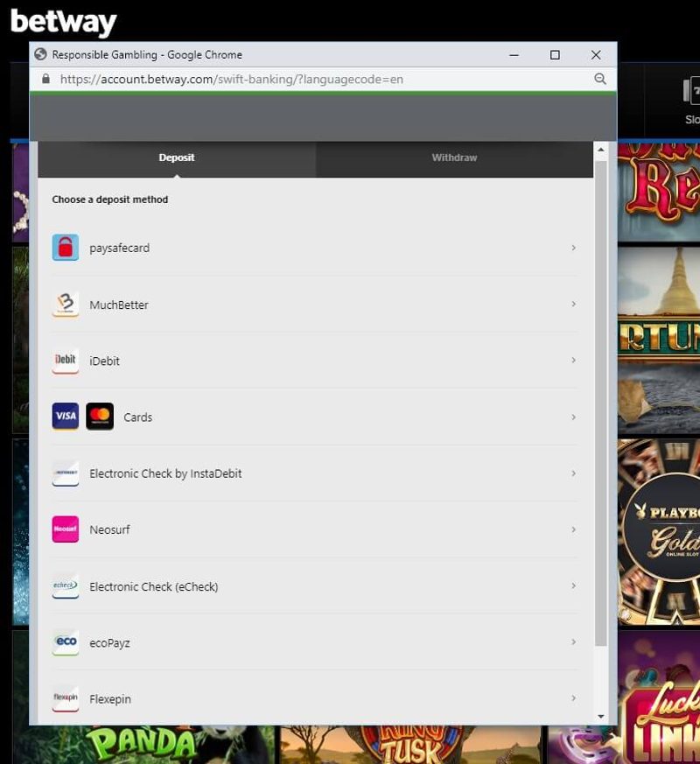Click the InstaDebit logo icon
The image size is (700, 764).
[66, 473]
